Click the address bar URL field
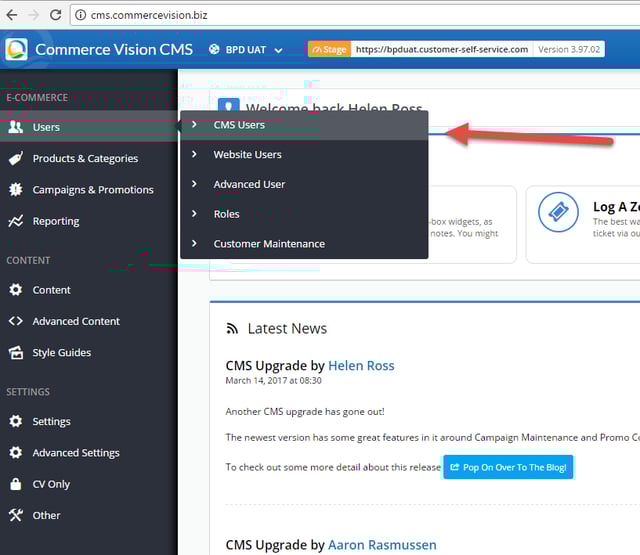This screenshot has width=640, height=555. coord(355,15)
